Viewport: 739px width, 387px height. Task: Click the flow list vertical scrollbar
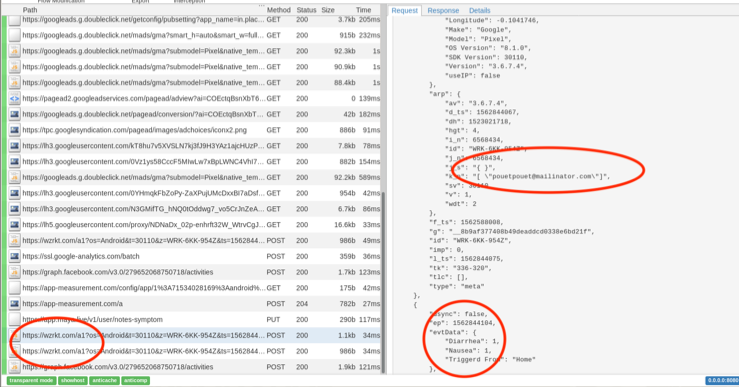(383, 283)
